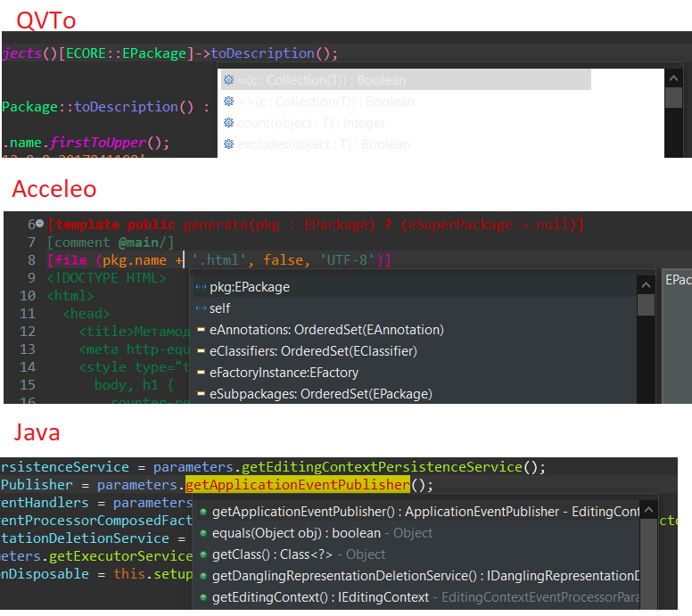Click 'generate' in Acceleo template line 6
692x616 pixels.
(x=216, y=225)
